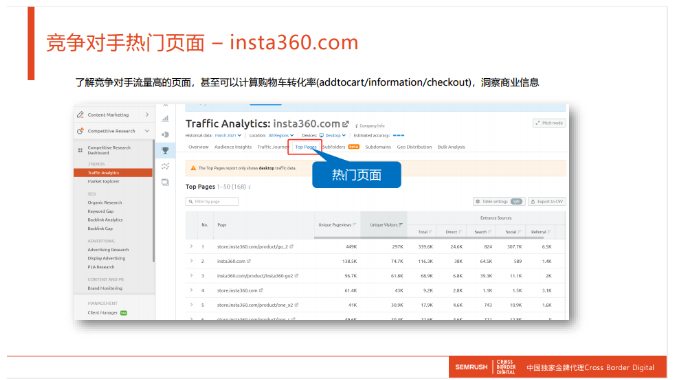Click the trophy icon in icon strip
677x380 pixels.
point(165,151)
